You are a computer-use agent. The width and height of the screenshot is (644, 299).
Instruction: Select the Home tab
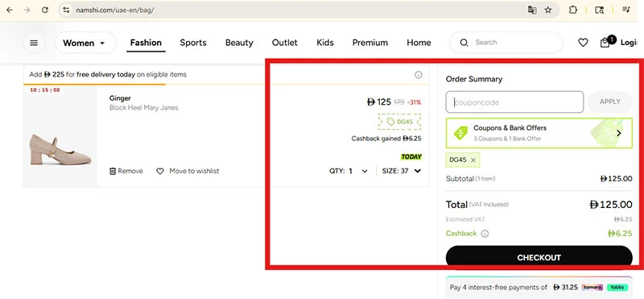419,43
